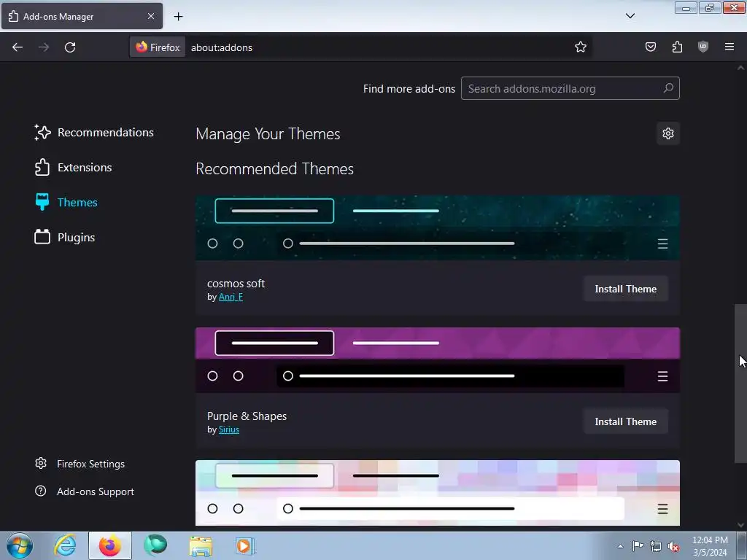Viewport: 747px width, 560px height.
Task: Open a new tab with the plus button
Action: click(178, 16)
